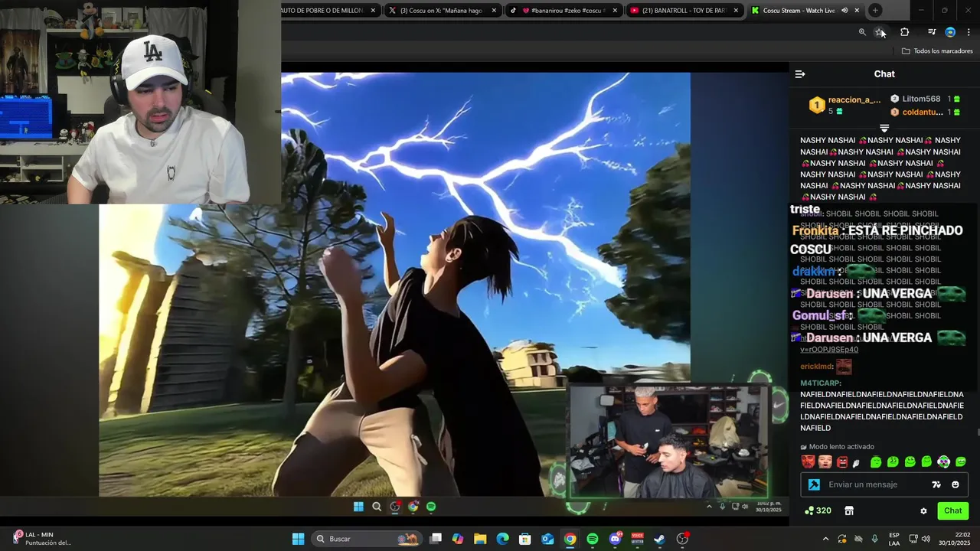
Task: Open the Chrome profile avatar
Action: click(x=950, y=32)
